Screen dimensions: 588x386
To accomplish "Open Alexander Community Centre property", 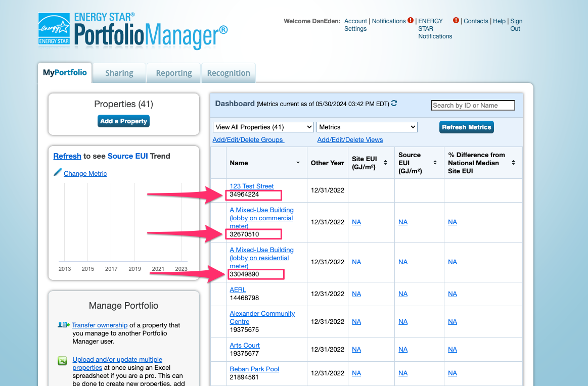I will 262,317.
